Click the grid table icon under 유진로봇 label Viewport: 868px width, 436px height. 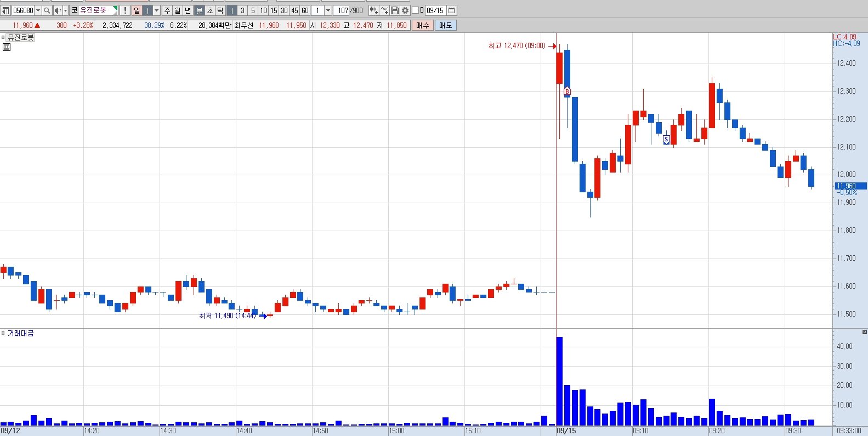click(x=7, y=47)
